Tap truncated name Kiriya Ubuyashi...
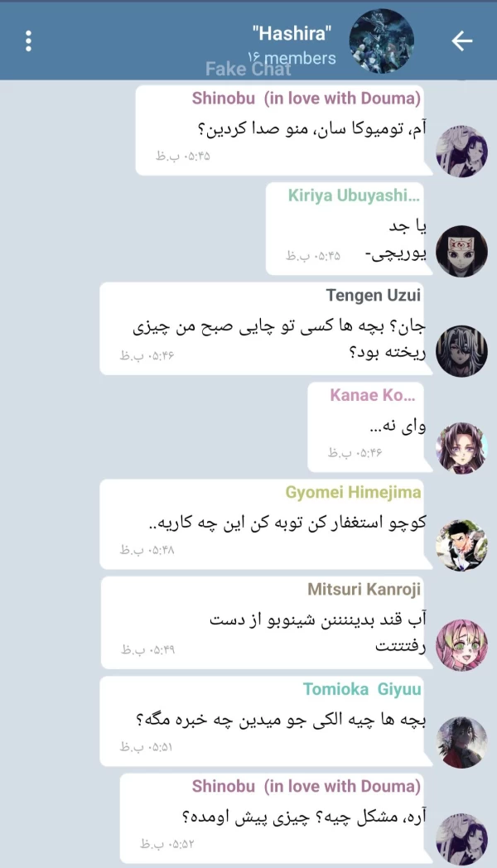The height and width of the screenshot is (868, 497). [x=355, y=195]
